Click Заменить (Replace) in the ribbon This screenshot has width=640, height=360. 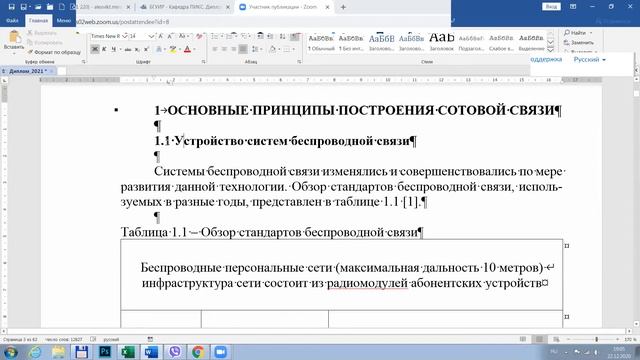[x=579, y=42]
